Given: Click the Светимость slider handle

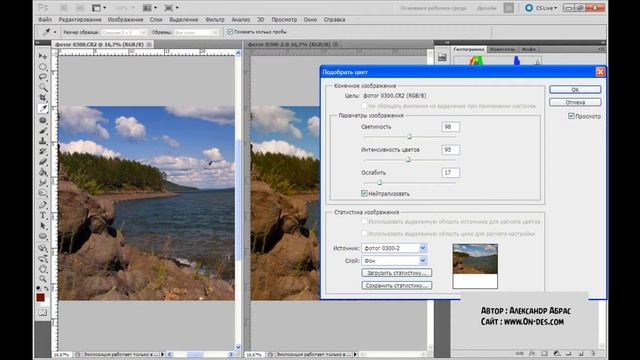Looking at the screenshot, I should click(409, 136).
